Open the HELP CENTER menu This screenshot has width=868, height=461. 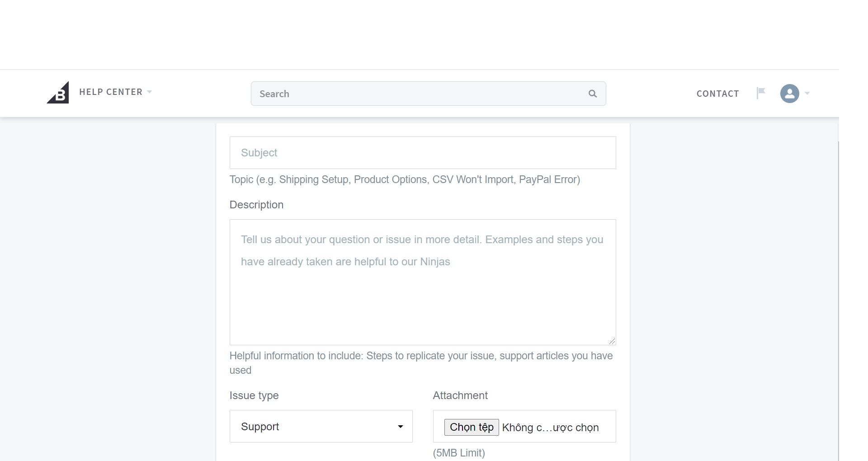pos(111,92)
